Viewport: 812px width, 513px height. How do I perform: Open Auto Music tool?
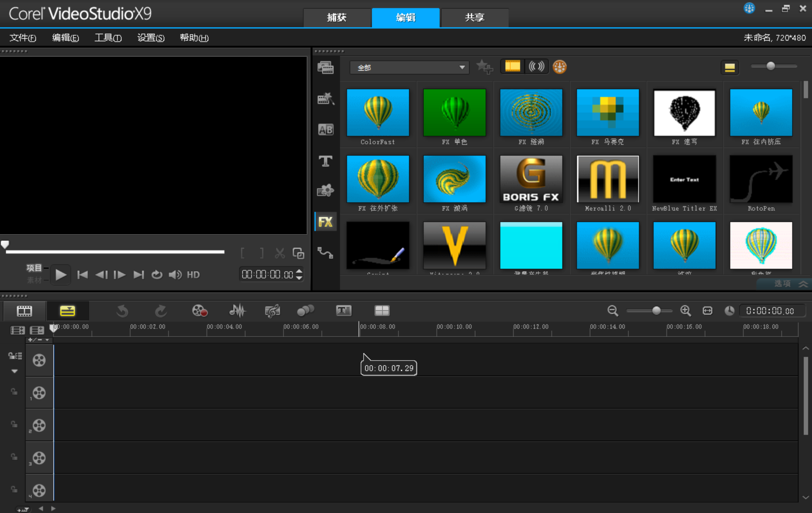click(x=273, y=311)
